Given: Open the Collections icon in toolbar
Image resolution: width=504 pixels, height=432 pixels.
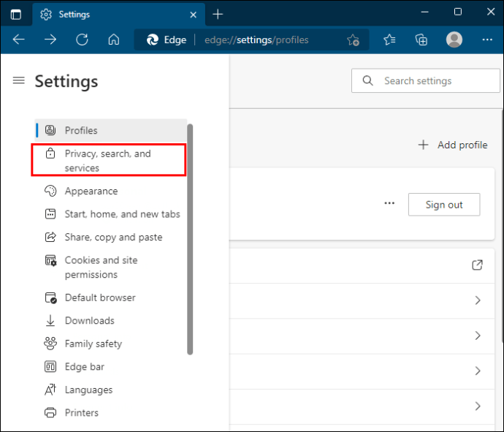Looking at the screenshot, I should tap(421, 40).
